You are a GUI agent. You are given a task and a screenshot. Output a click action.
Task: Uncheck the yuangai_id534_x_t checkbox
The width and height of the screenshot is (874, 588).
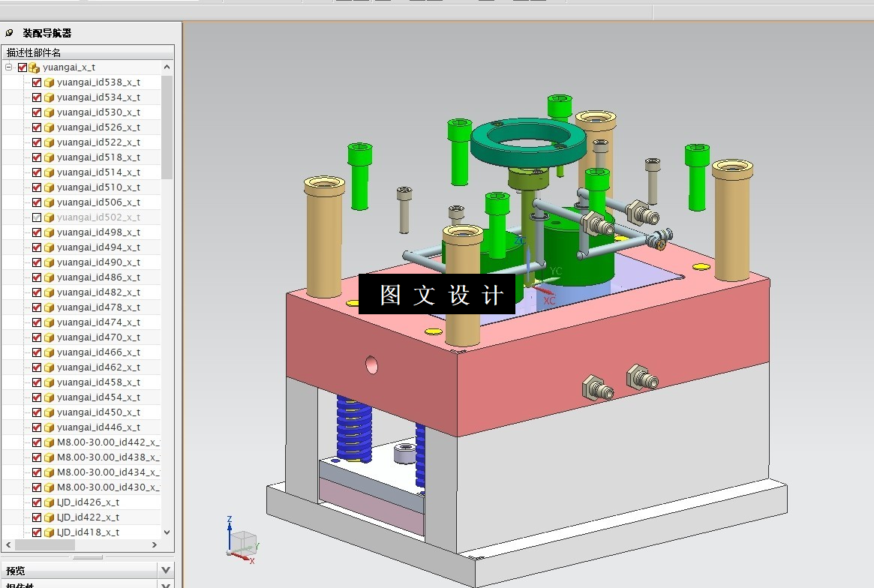pyautogui.click(x=37, y=97)
